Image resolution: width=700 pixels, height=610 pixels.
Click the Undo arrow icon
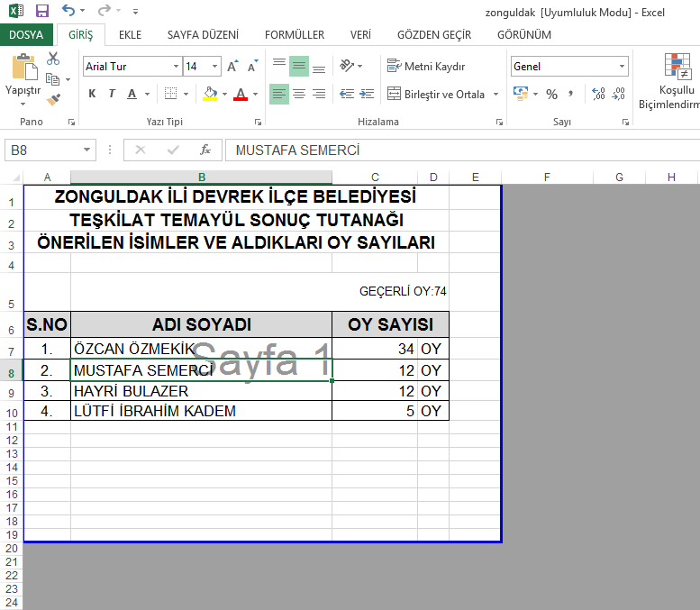68,10
